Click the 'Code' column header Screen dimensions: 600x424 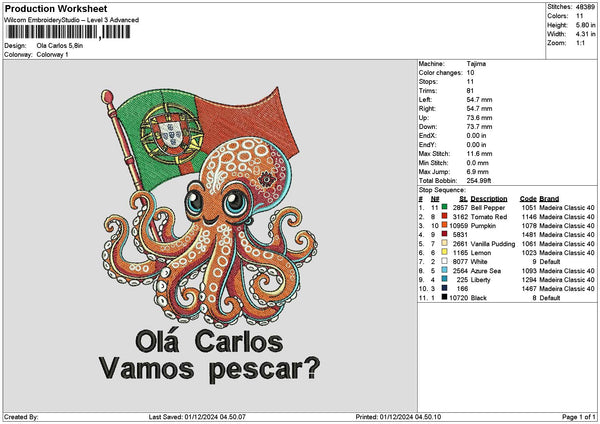[x=528, y=199]
